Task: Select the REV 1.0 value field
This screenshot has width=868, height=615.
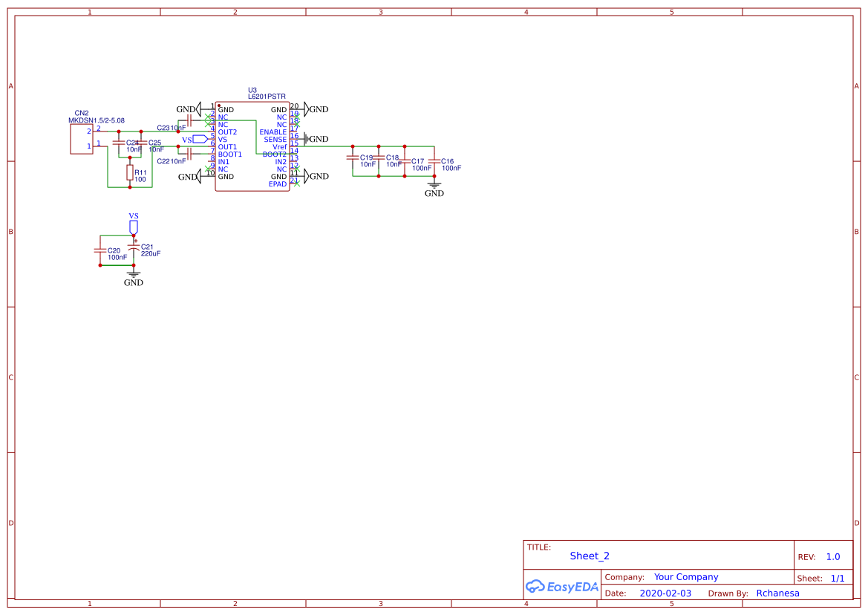Action: point(834,556)
